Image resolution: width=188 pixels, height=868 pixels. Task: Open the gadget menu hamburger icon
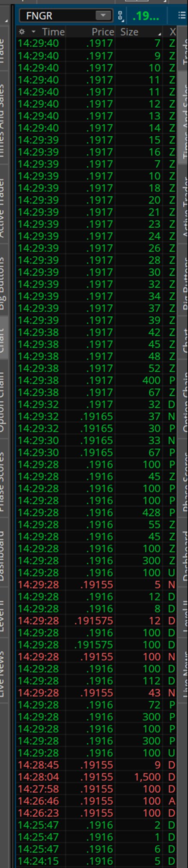(x=182, y=16)
